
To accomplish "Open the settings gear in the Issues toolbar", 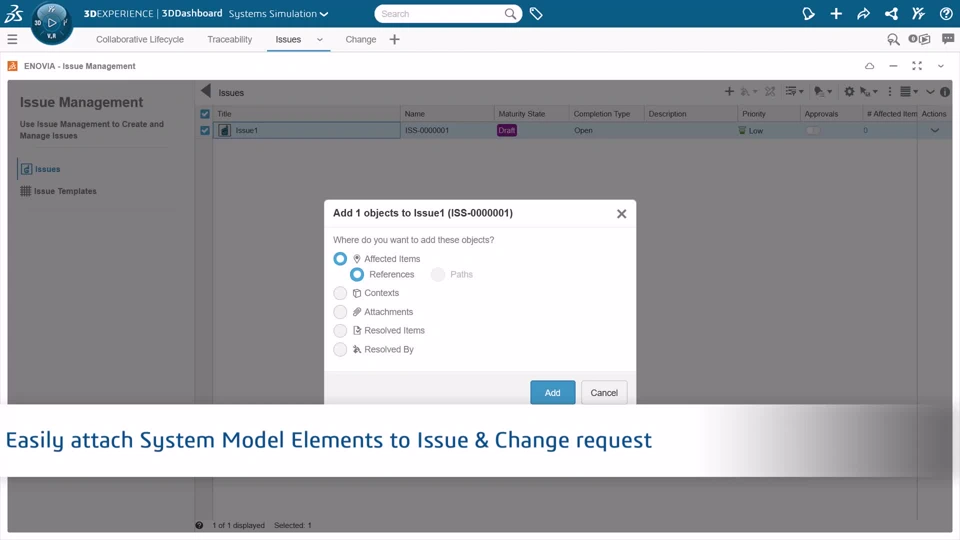I will 849,91.
